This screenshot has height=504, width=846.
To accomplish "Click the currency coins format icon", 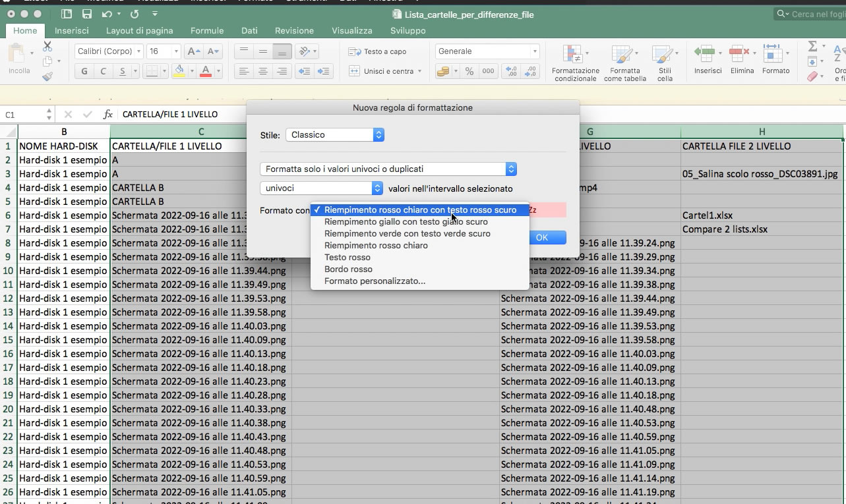I will (443, 71).
